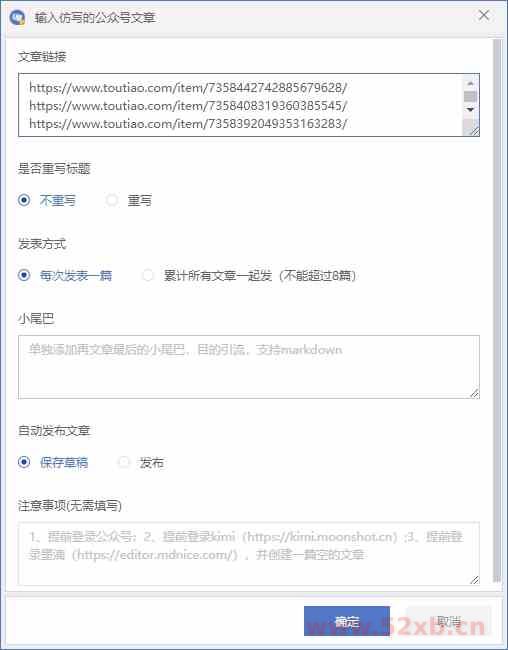The height and width of the screenshot is (650, 508).
Task: Click the scrollbar thumb in links textarea
Action: [470, 96]
